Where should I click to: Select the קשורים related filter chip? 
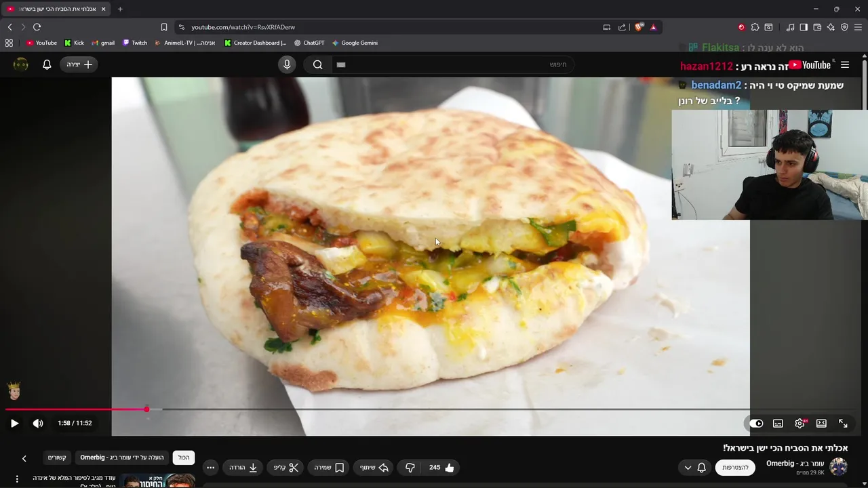tap(57, 457)
